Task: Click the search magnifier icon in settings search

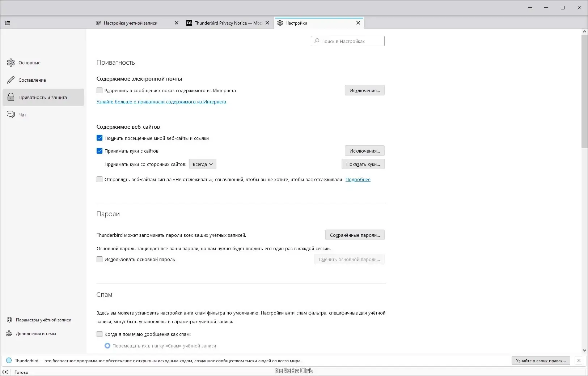Action: click(317, 41)
